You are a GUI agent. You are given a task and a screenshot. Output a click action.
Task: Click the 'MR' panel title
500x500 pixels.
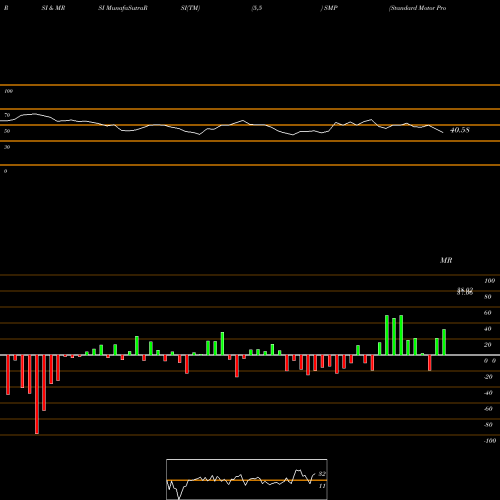[x=446, y=260]
